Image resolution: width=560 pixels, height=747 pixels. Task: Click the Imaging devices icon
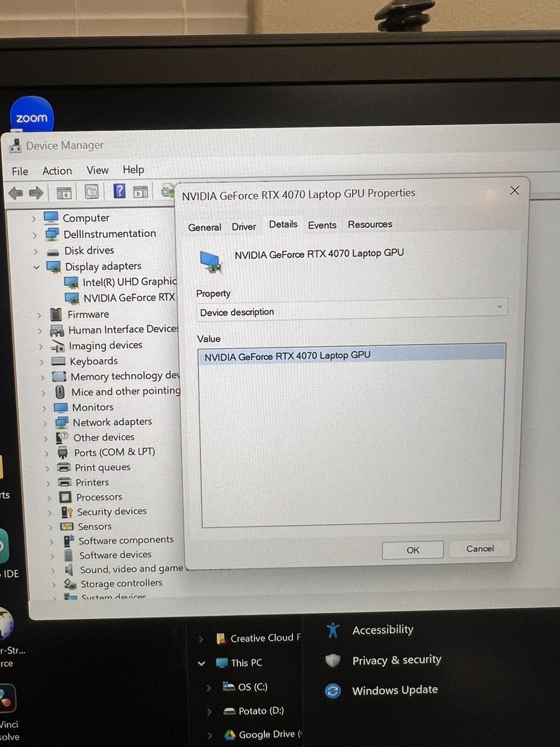click(58, 347)
